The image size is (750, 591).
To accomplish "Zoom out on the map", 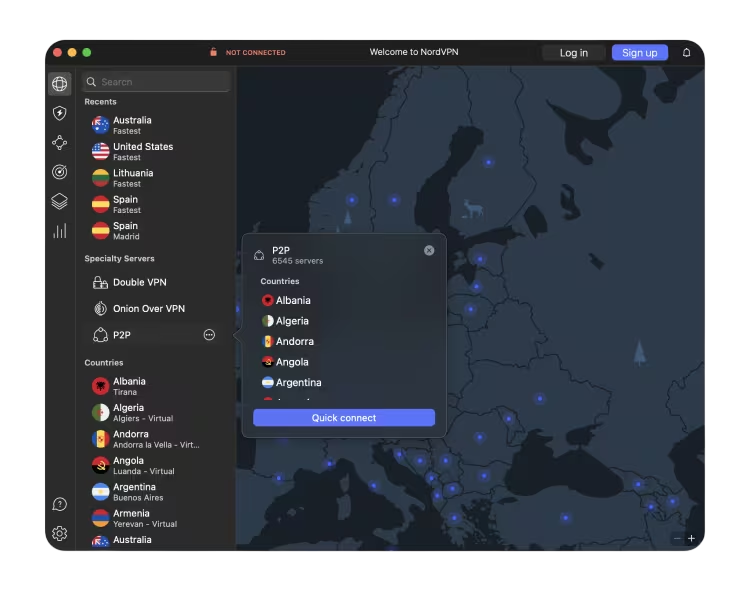I will pyautogui.click(x=677, y=538).
